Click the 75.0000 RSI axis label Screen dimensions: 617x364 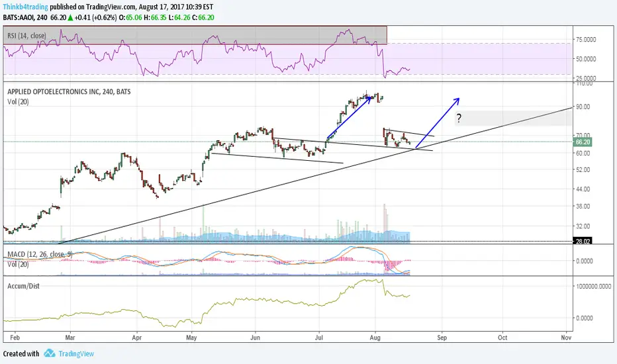[586, 39]
